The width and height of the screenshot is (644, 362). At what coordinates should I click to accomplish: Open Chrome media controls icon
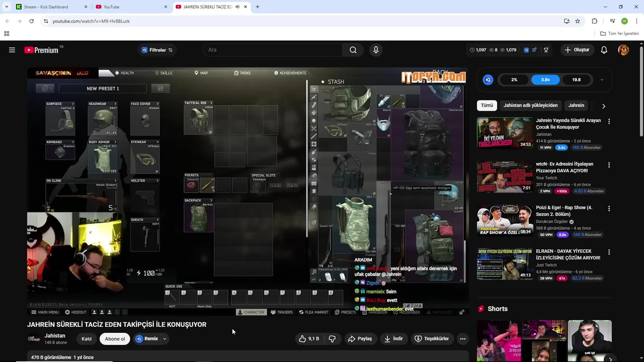coord(612,21)
